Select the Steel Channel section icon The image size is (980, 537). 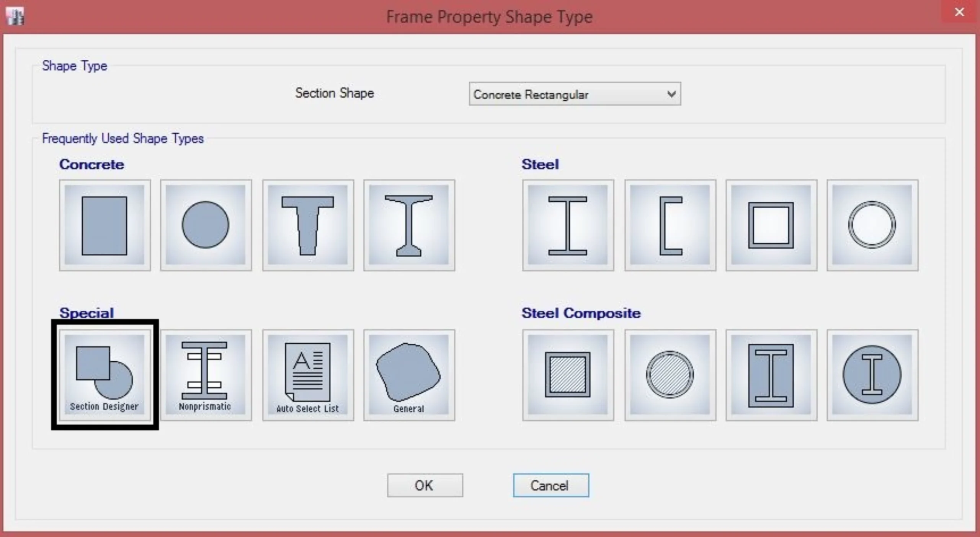(x=670, y=225)
